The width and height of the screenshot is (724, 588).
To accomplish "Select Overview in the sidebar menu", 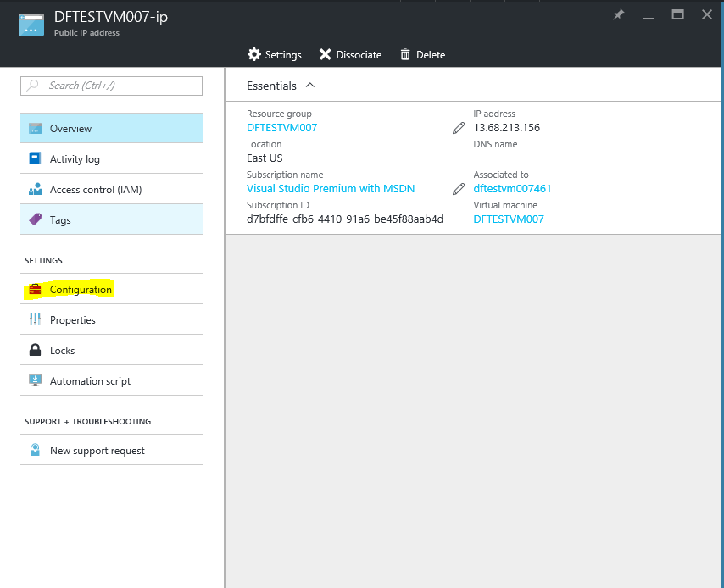I will (x=111, y=128).
